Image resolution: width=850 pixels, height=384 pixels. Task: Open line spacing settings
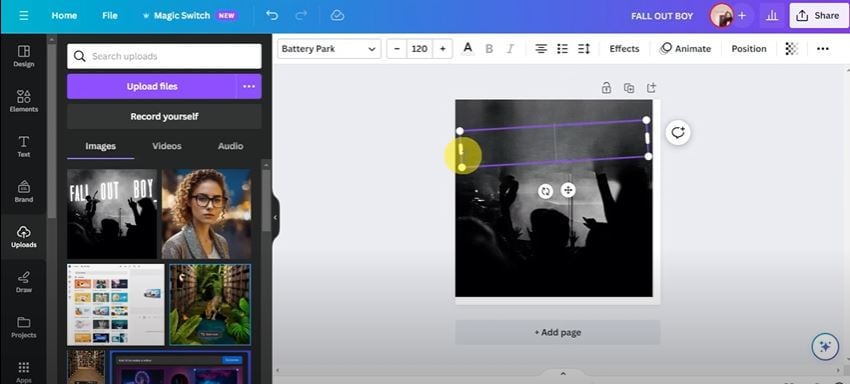click(584, 49)
